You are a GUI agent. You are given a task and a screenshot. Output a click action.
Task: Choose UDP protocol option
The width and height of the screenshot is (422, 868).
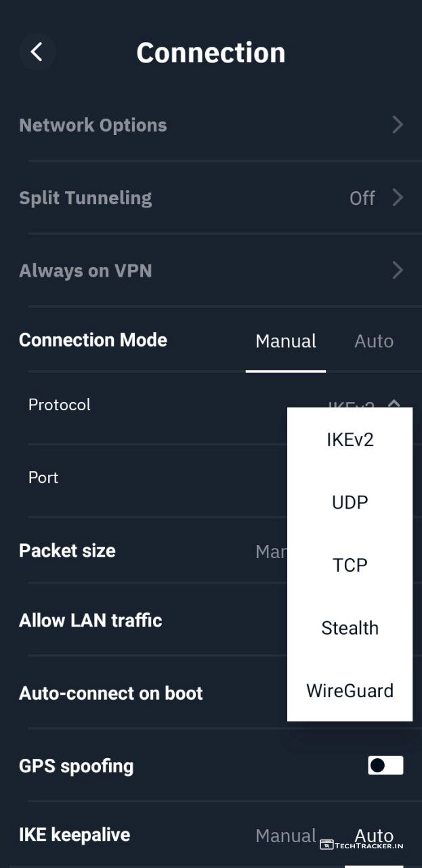click(350, 502)
